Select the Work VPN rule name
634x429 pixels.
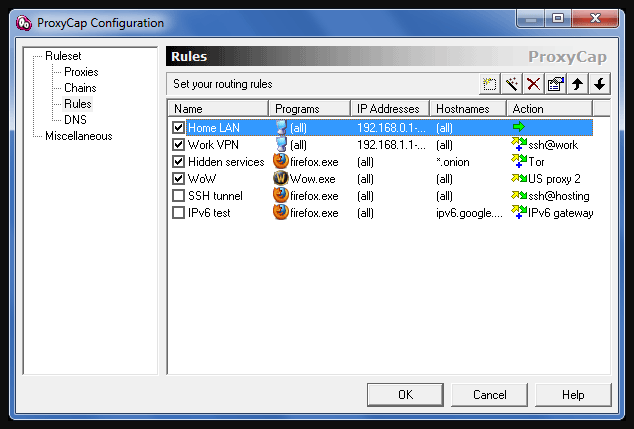pyautogui.click(x=213, y=145)
